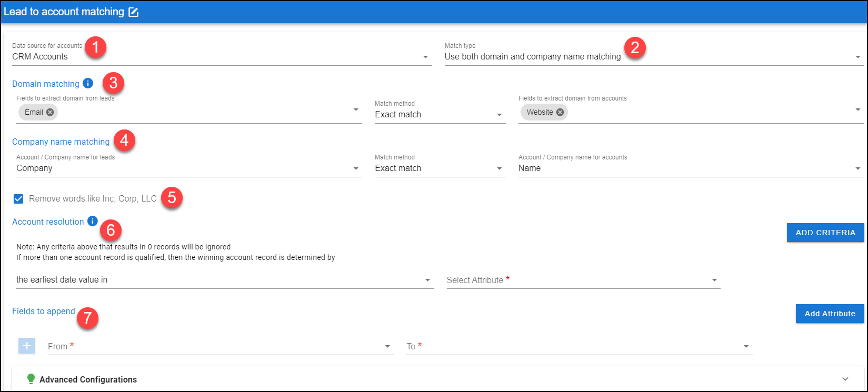Click Account resolution heading
The height and width of the screenshot is (392, 868).
(48, 222)
